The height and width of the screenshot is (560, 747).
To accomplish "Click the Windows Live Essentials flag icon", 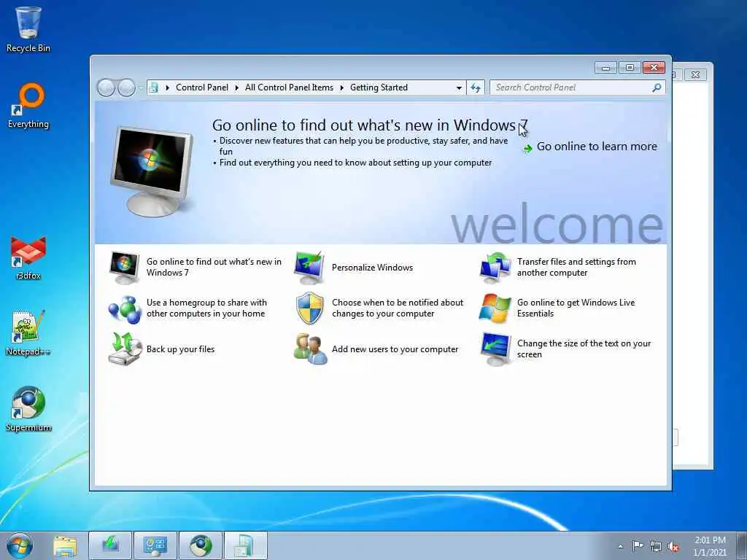I will 495,308.
